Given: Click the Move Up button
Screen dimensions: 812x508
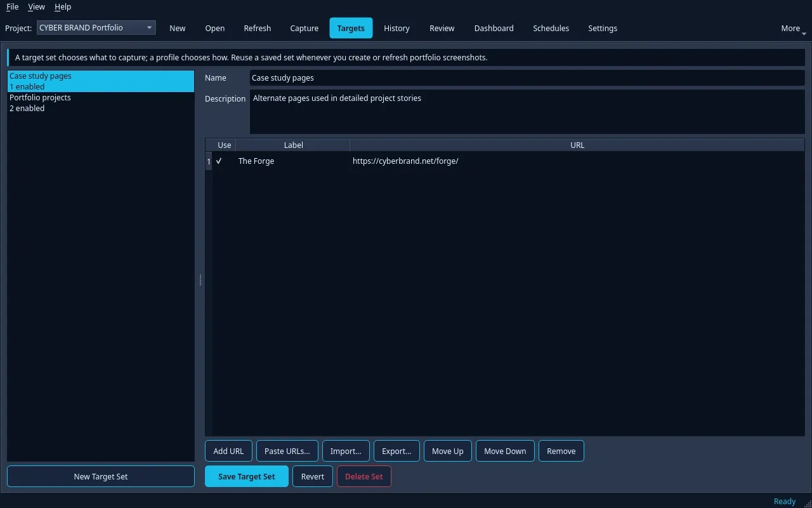Looking at the screenshot, I should coord(448,451).
